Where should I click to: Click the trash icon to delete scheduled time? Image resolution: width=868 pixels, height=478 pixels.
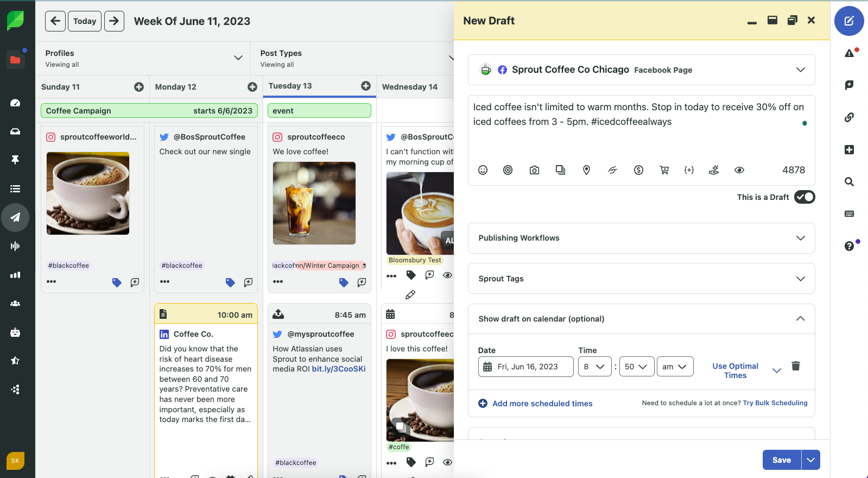tap(796, 366)
